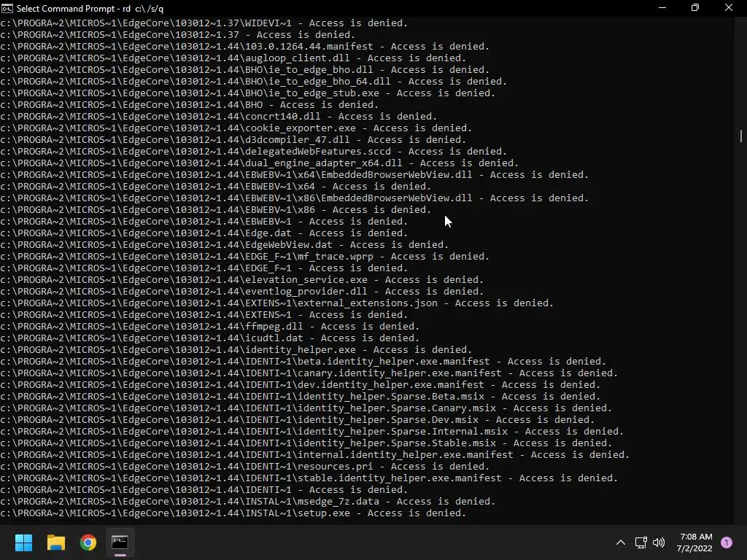Open the clock showing 7:08 AM
Viewport: 747px width, 560px height.
tap(695, 542)
